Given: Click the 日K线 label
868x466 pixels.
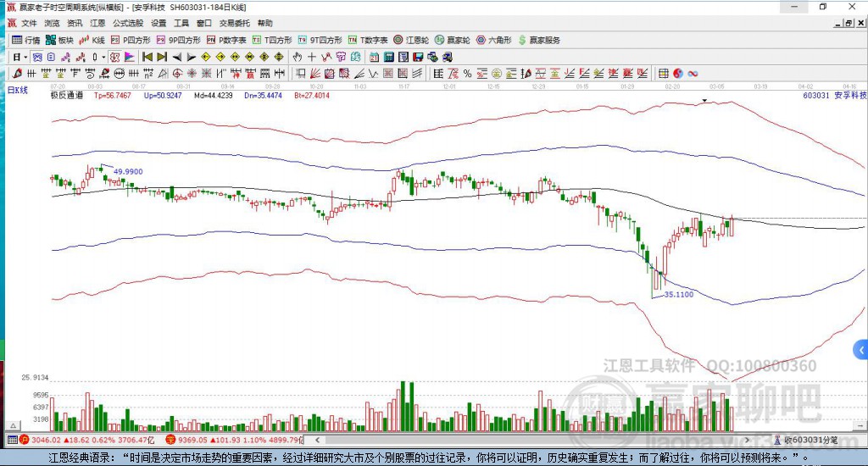Looking at the screenshot, I should [x=18, y=90].
